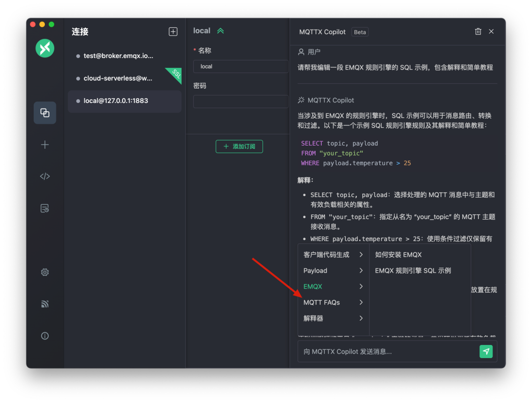
Task: Click the Beta badge next to Copilot title
Action: tap(360, 32)
